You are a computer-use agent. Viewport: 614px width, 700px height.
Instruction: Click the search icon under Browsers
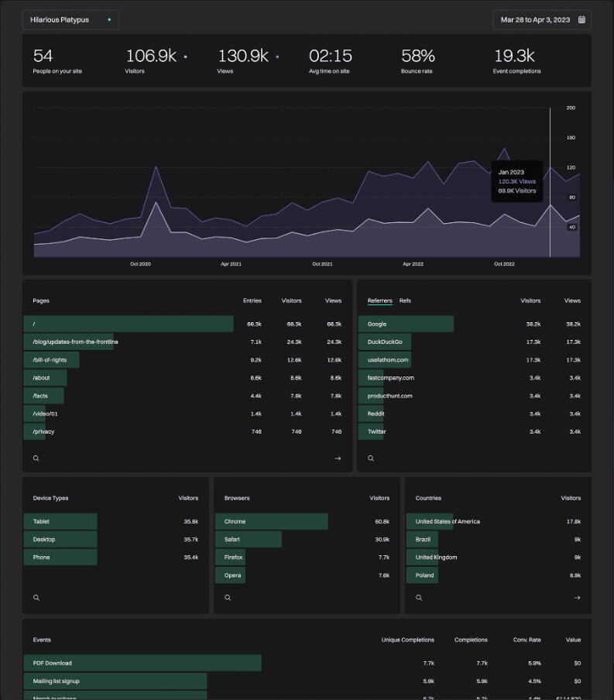pos(228,598)
